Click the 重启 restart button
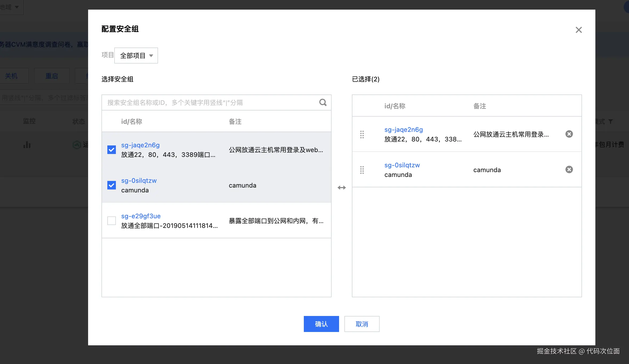The width and height of the screenshot is (629, 364). [x=52, y=76]
